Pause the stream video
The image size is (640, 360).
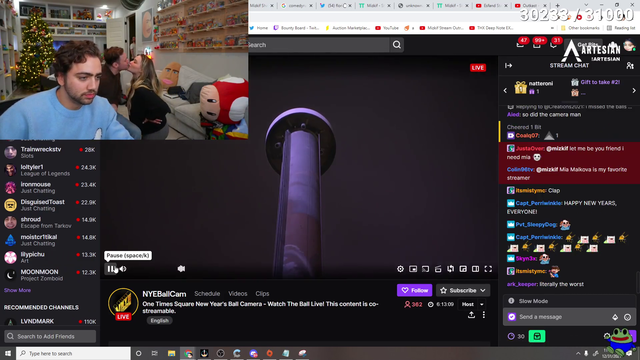coord(111,269)
